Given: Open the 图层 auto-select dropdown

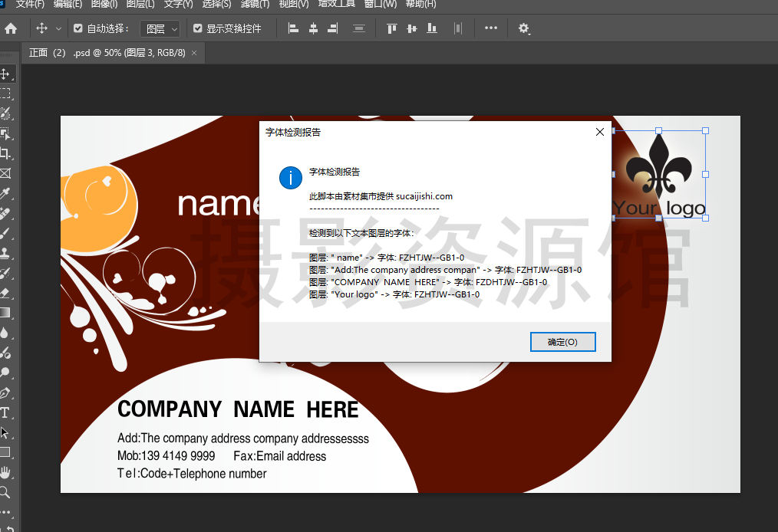Looking at the screenshot, I should [x=160, y=28].
